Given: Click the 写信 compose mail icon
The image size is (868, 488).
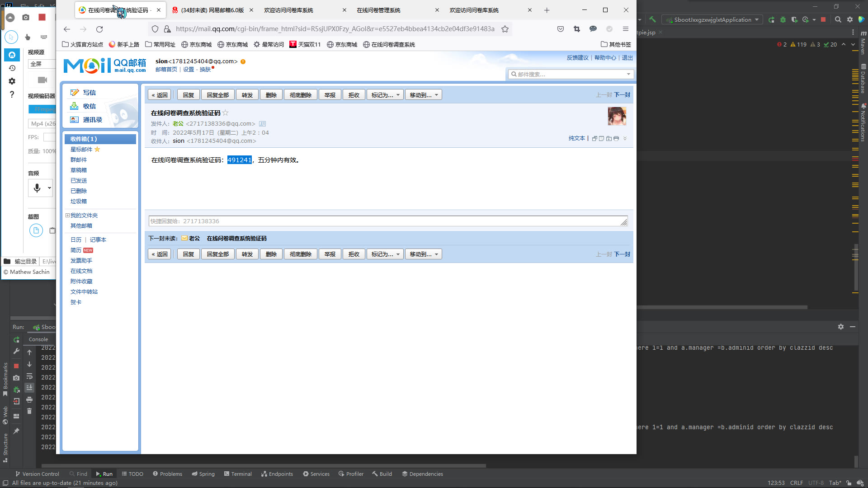Looking at the screenshot, I should (x=75, y=92).
